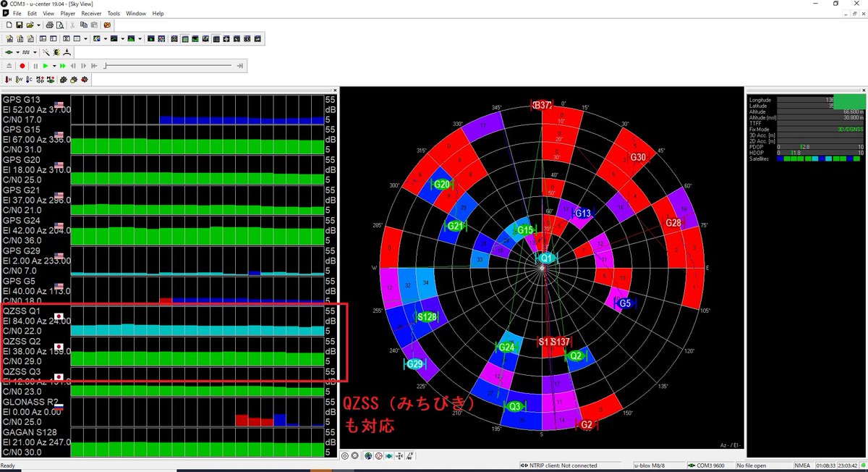
Task: Click the red gear icon in reset toolbar
Action: point(85,79)
